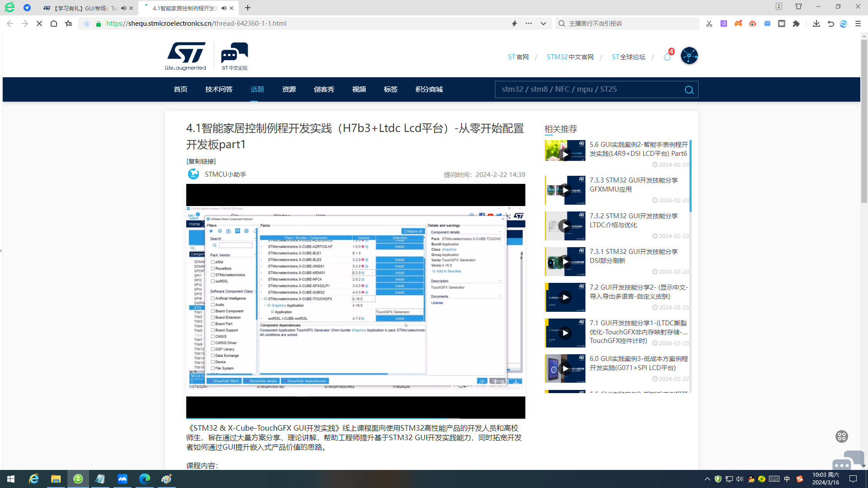Viewport: 868px width, 488px height.
Task: Click the page vertical scrollbar
Action: 864,122
